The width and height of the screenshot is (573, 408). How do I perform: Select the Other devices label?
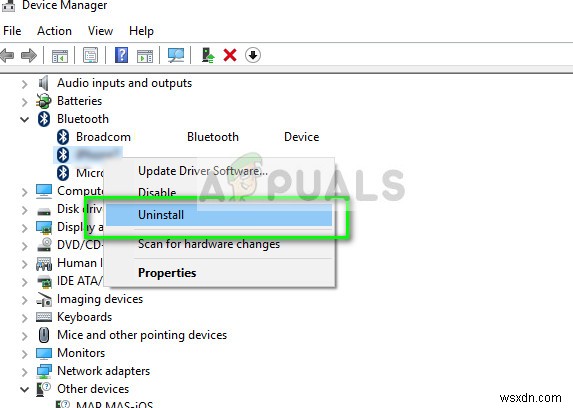point(93,389)
